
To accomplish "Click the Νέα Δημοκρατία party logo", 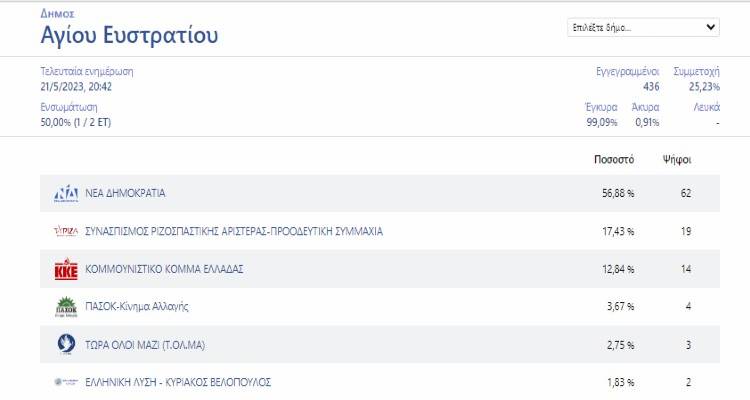I will pyautogui.click(x=66, y=193).
